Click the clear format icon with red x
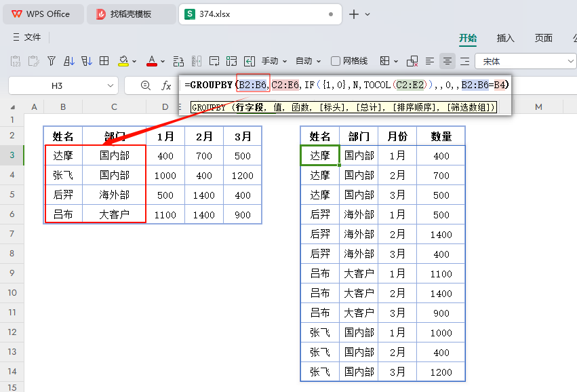The image size is (577, 392). (412, 61)
